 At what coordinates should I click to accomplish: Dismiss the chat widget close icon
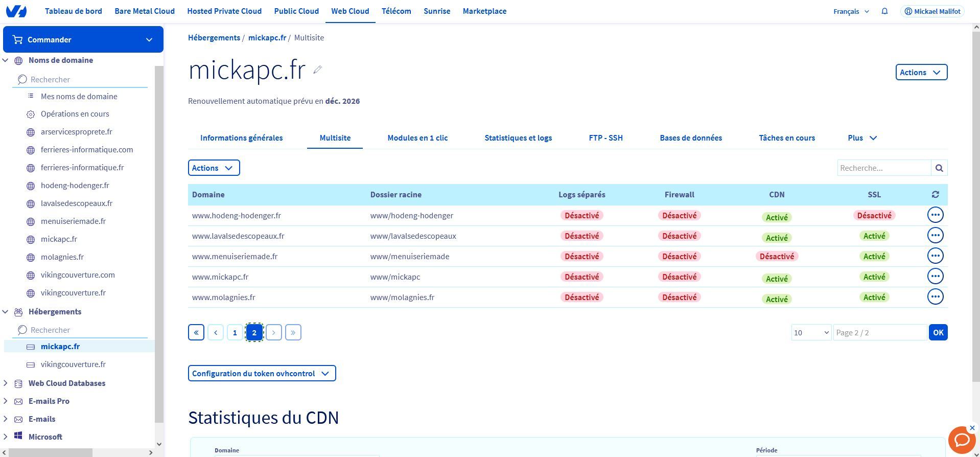click(x=972, y=428)
